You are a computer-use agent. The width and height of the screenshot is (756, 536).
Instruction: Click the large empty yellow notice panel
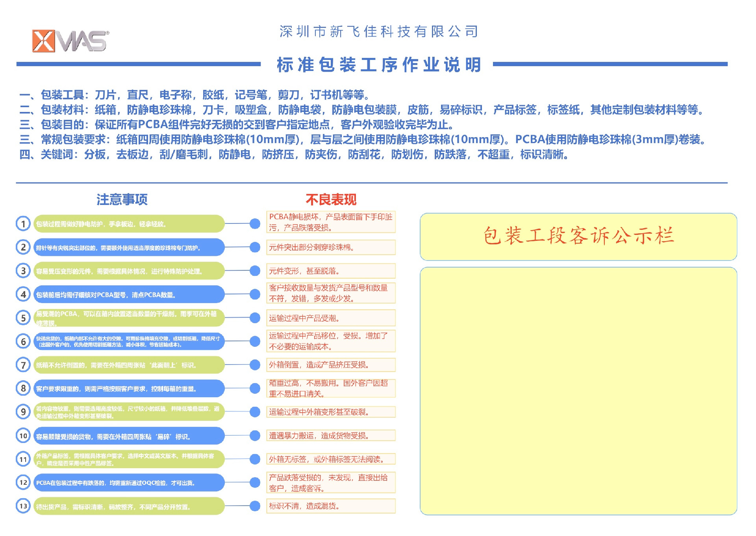point(578,391)
